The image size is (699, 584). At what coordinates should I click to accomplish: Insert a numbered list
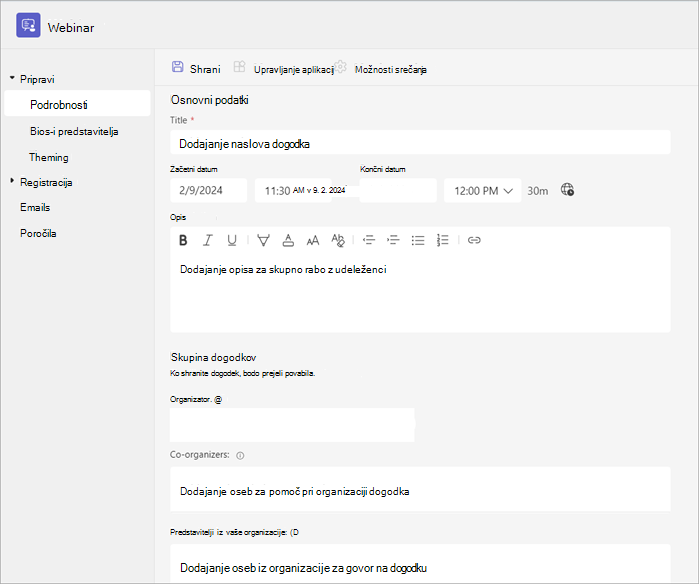click(x=442, y=240)
